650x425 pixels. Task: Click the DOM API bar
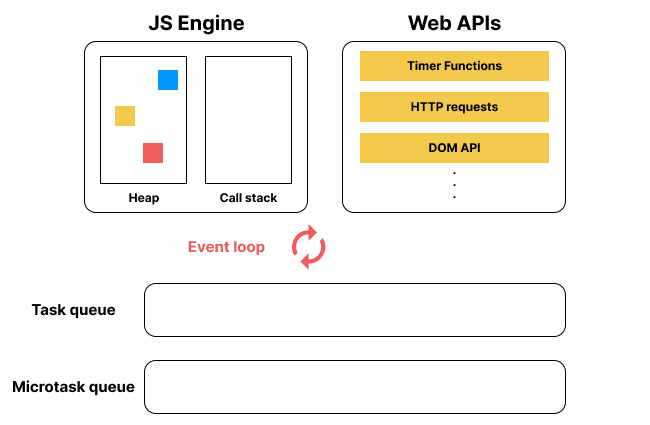pyautogui.click(x=454, y=148)
